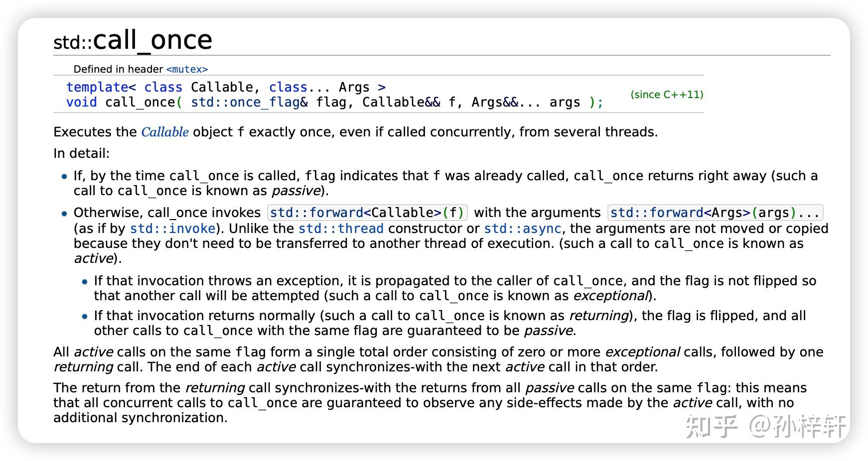The width and height of the screenshot is (868, 461).
Task: Click the template keyword in declaration
Action: click(x=97, y=87)
